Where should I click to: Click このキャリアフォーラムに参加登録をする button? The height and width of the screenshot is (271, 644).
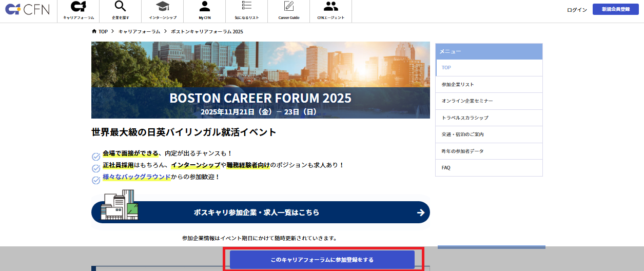tap(322, 260)
